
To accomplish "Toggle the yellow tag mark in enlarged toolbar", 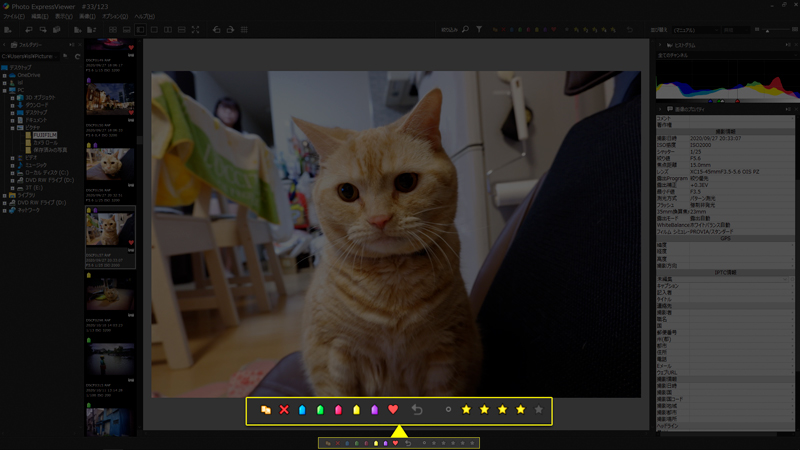I will click(356, 410).
